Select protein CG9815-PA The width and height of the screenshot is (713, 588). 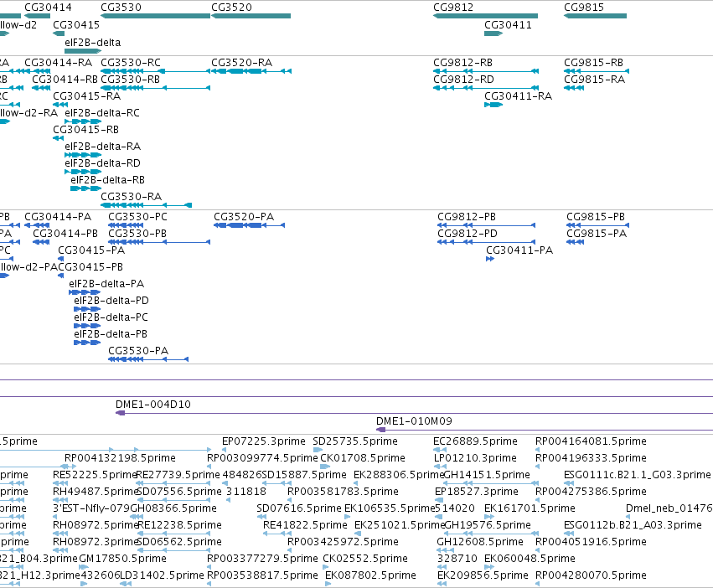(x=597, y=234)
